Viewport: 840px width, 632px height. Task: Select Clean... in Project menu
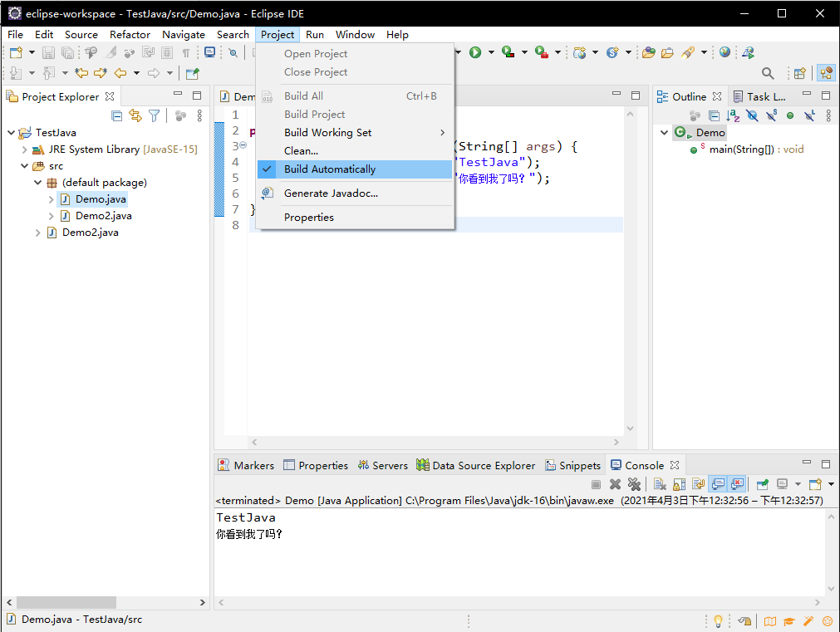click(355, 151)
